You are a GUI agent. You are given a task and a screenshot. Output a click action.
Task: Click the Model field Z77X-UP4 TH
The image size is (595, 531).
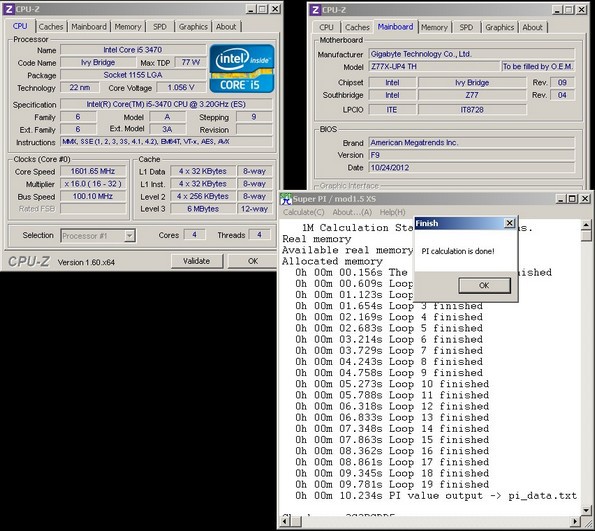coord(434,66)
